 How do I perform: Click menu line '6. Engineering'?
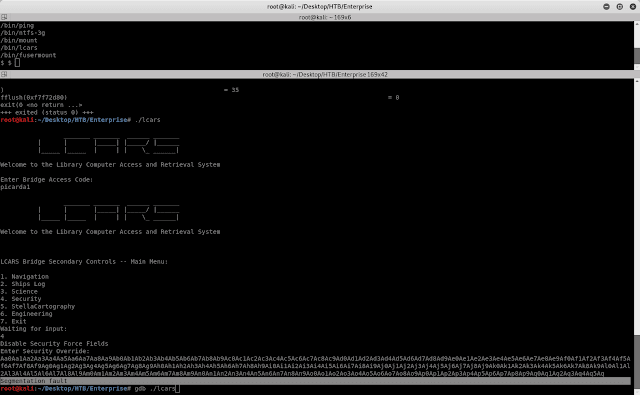27,314
